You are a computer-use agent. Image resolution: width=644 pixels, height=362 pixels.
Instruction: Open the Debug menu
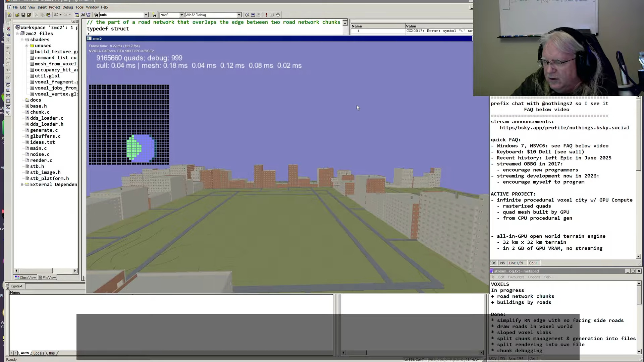(67, 7)
